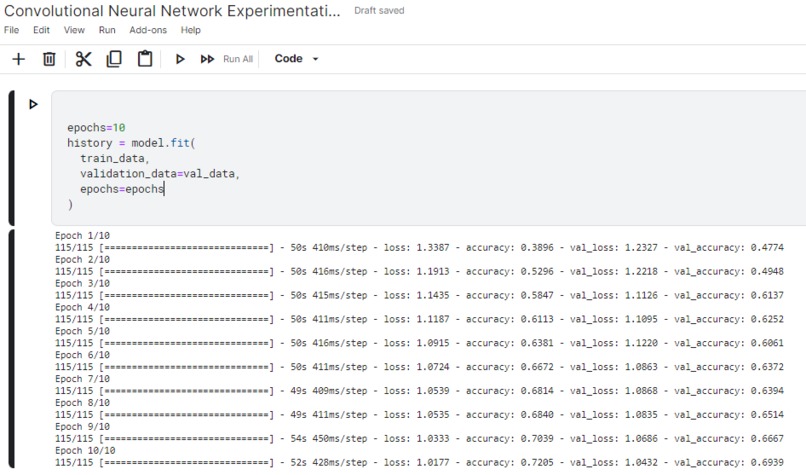The image size is (806, 475).
Task: Click the Epoch 8/10 output line
Action: coord(83,403)
